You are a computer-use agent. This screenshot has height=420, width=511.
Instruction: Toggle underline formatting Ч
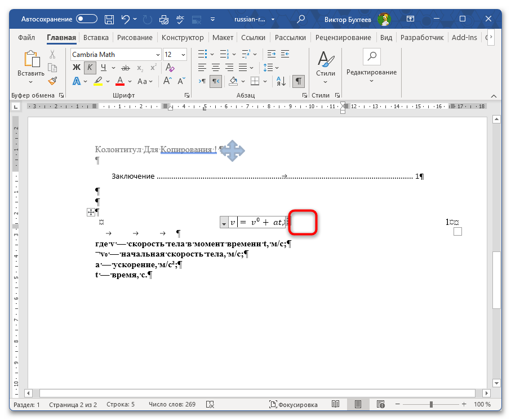104,68
